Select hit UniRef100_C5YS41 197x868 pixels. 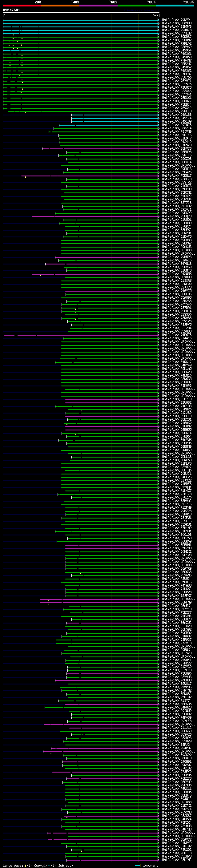176,94
